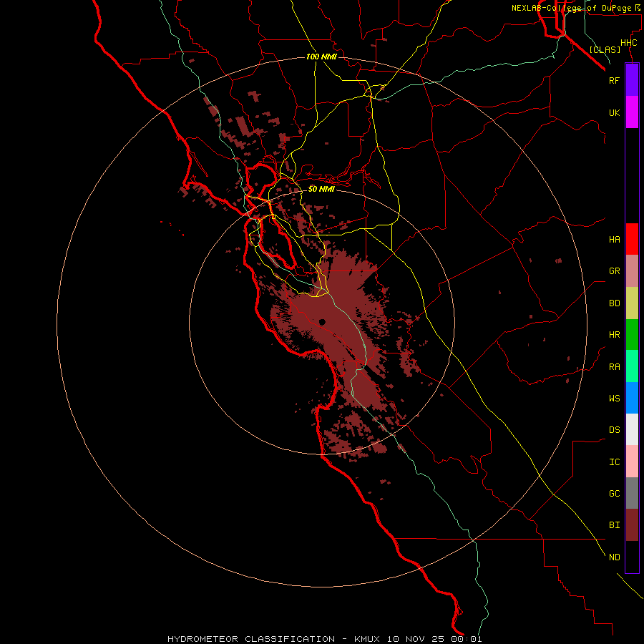Click the HHC product label
The image size is (644, 644).
click(x=629, y=43)
